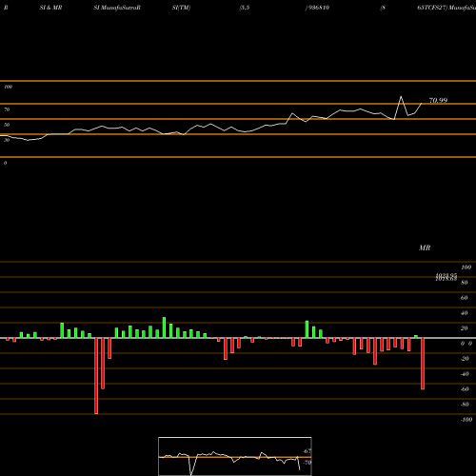Click MR axis label 80

pyautogui.click(x=465, y=283)
